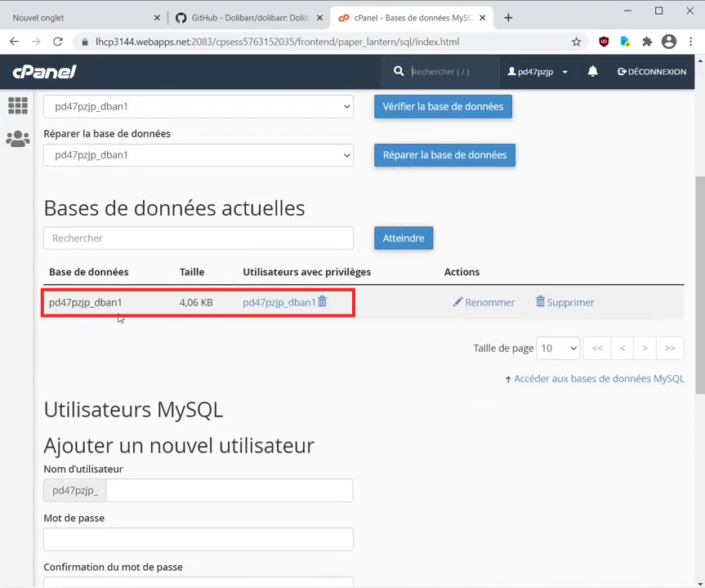Expand the repair database dropdown
The height and width of the screenshot is (588, 705).
click(x=198, y=155)
